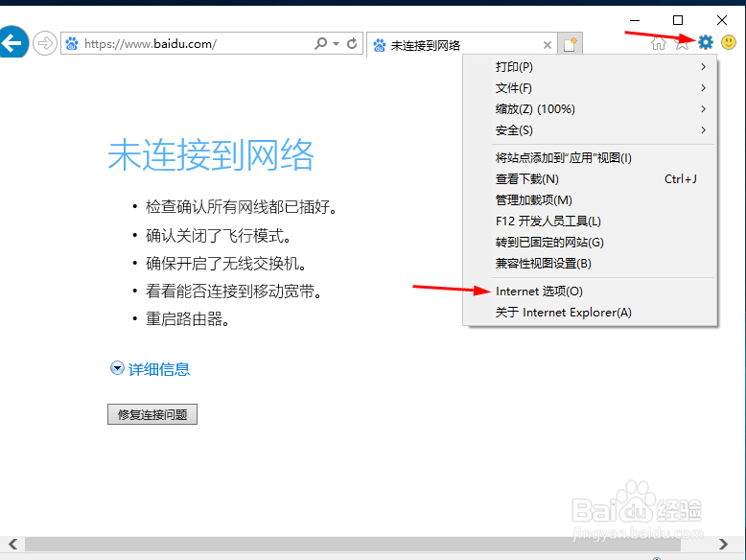746x560 pixels.
Task: Click the horizontal scrollbar left arrow
Action: [x=12, y=544]
